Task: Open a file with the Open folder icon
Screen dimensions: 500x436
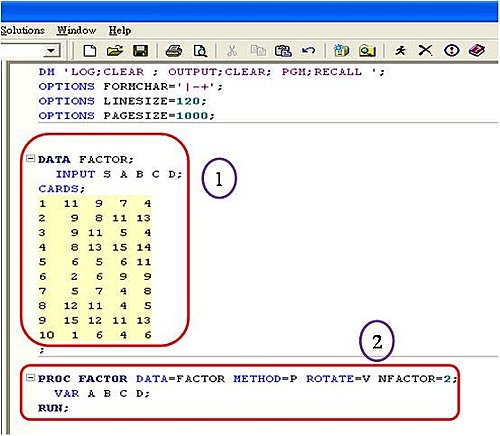Action: [x=115, y=51]
